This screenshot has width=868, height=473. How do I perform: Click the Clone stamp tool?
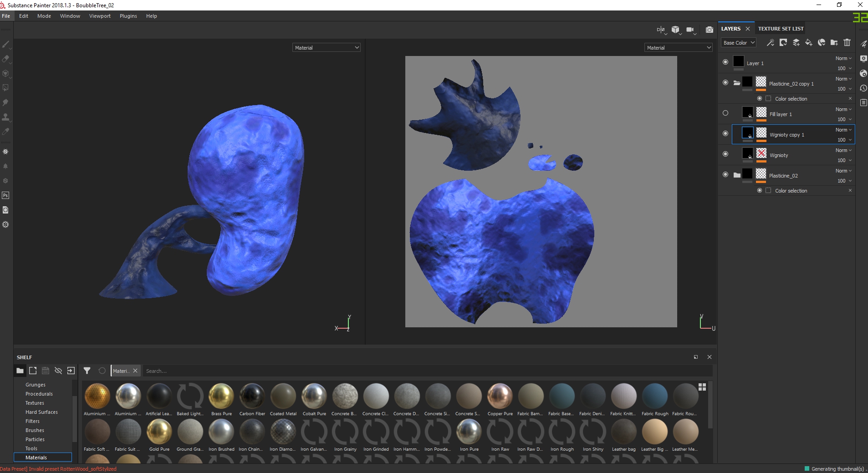(x=5, y=117)
